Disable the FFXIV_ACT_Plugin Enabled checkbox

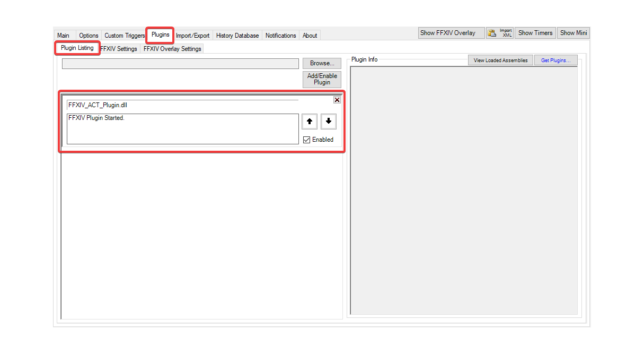(x=306, y=139)
